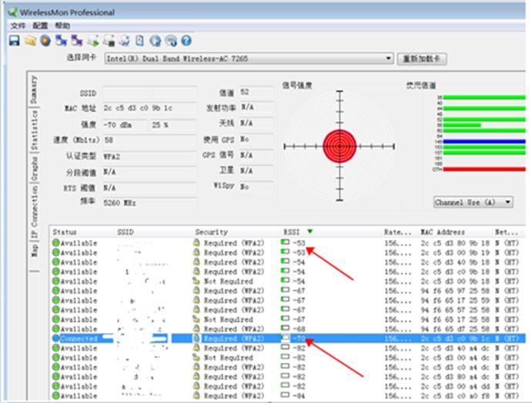Switch to the Graphs side tab

point(35,168)
